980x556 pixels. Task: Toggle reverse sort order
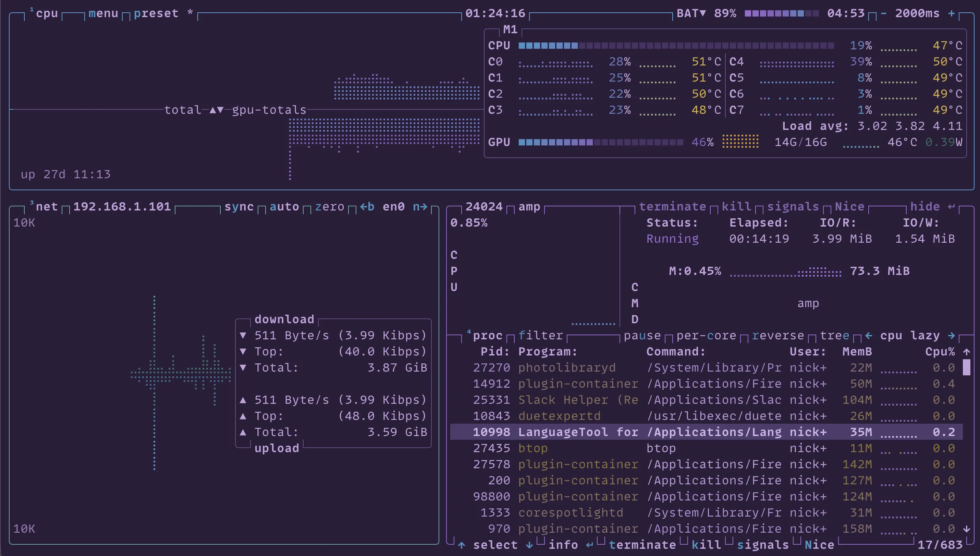click(x=778, y=336)
